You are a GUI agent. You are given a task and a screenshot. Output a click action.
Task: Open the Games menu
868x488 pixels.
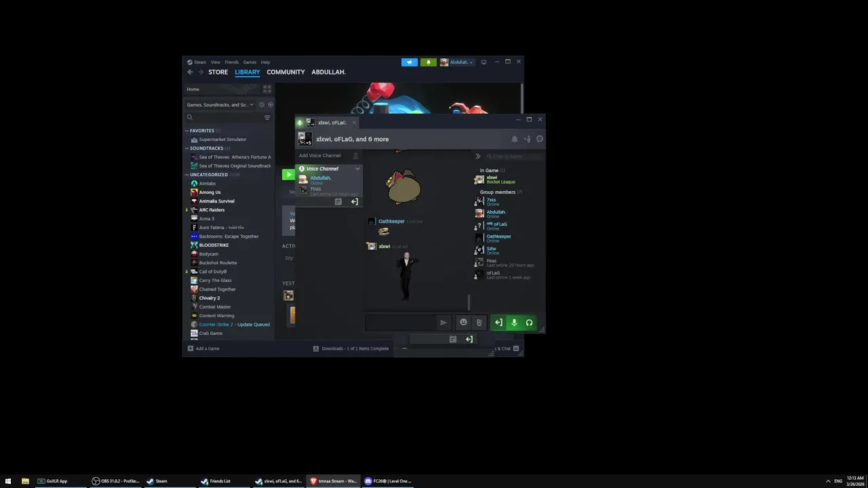pyautogui.click(x=250, y=62)
